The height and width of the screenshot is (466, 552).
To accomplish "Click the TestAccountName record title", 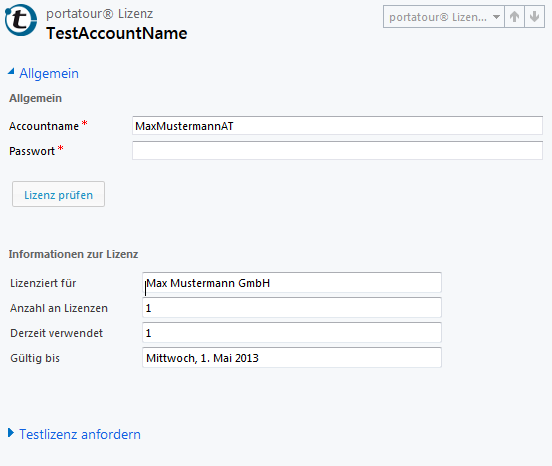I will coord(117,33).
